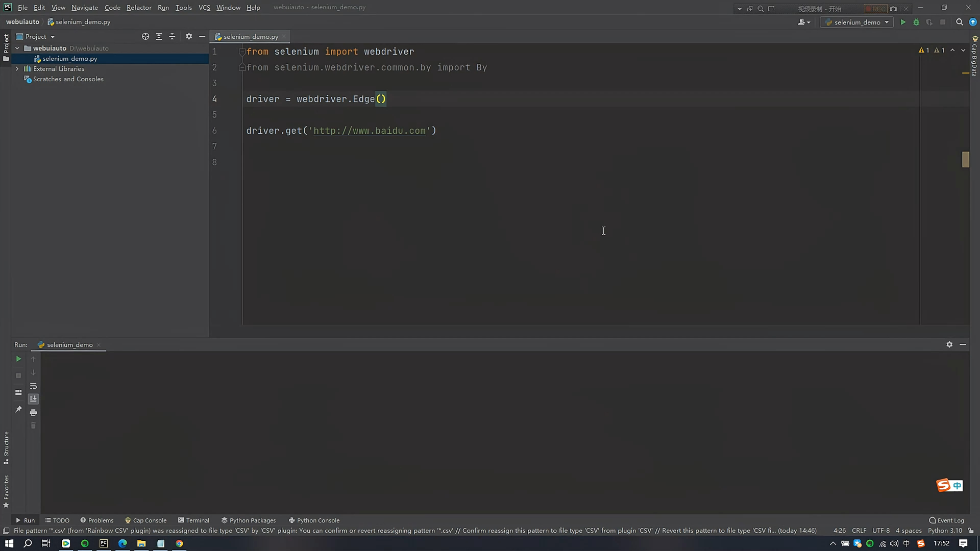Open the Python Console tab

click(x=314, y=520)
